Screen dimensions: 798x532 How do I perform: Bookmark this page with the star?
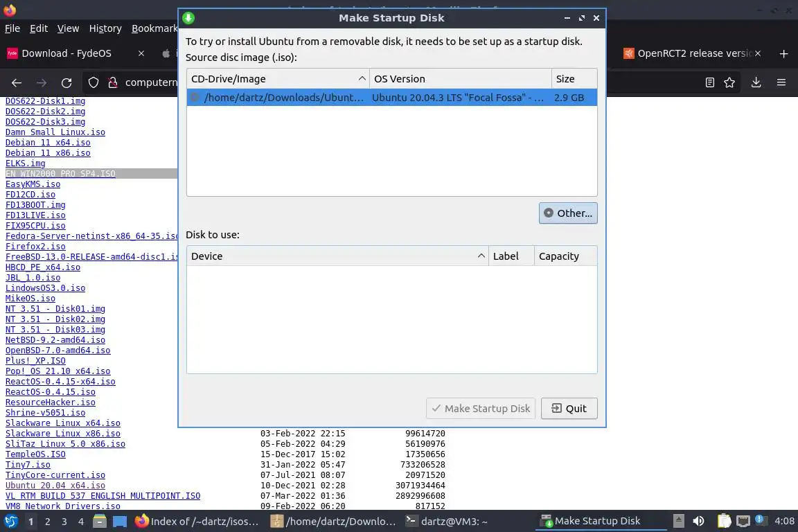[729, 82]
